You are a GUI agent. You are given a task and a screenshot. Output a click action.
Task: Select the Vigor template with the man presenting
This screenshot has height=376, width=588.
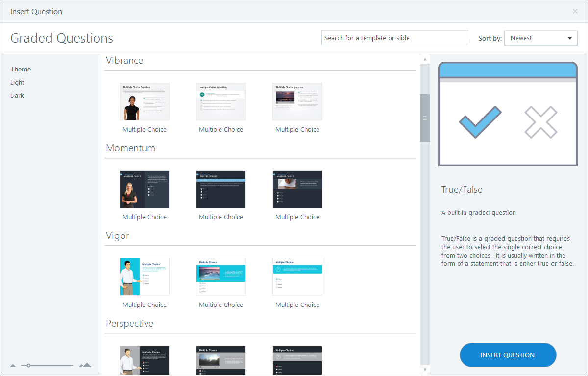click(x=144, y=277)
